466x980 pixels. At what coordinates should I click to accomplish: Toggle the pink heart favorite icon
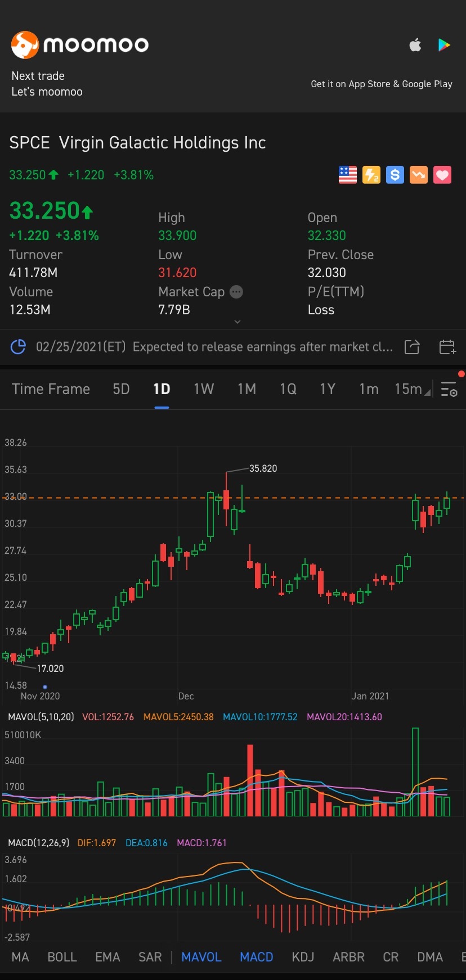(442, 175)
